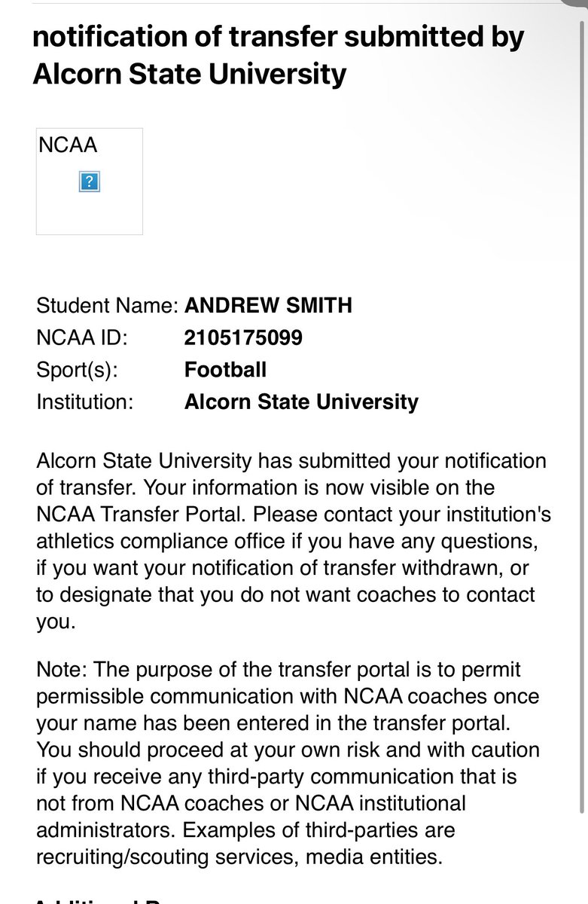Select the NCAA ID number 2105175099
Viewport: 588px width, 904px height.
click(243, 338)
